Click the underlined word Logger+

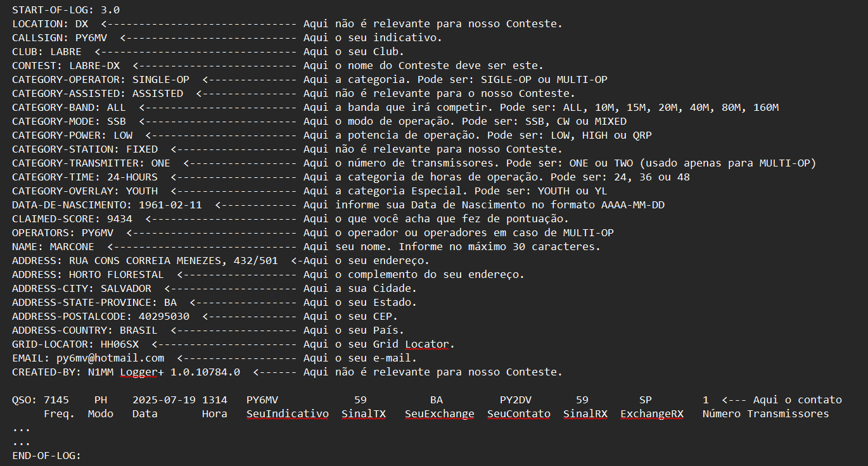(x=136, y=372)
